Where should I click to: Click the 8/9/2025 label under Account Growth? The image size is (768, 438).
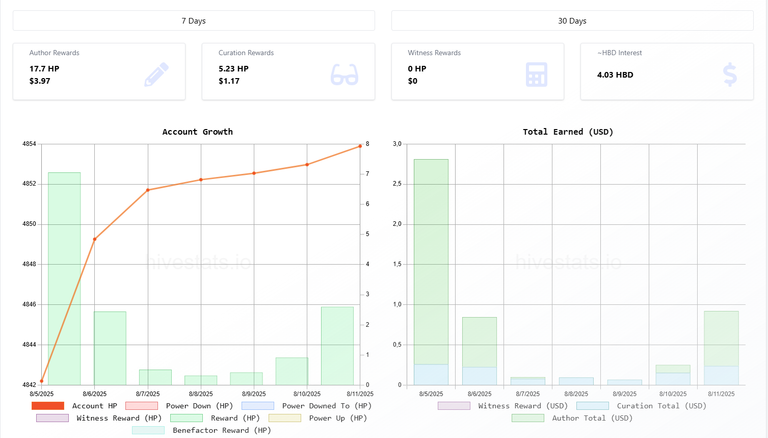tap(254, 393)
